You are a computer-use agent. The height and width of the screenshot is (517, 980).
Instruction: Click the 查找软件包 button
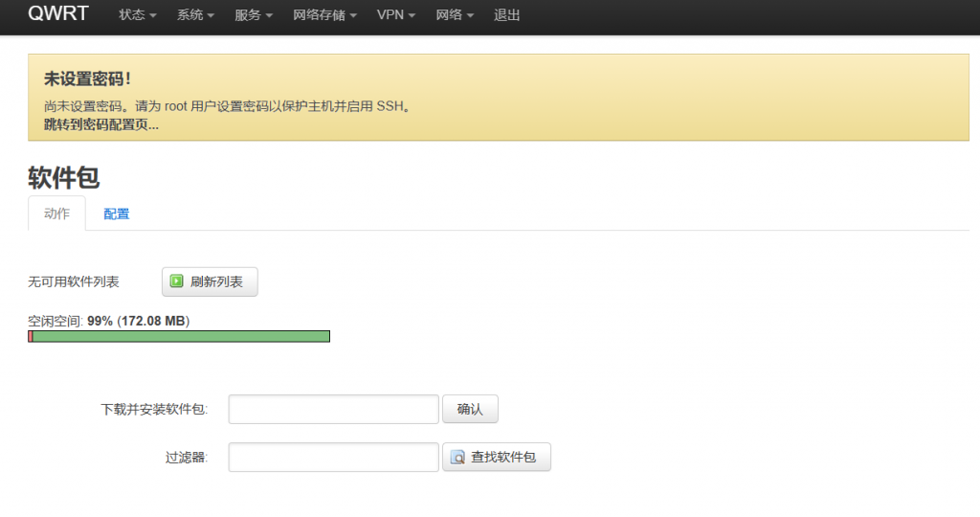click(497, 457)
